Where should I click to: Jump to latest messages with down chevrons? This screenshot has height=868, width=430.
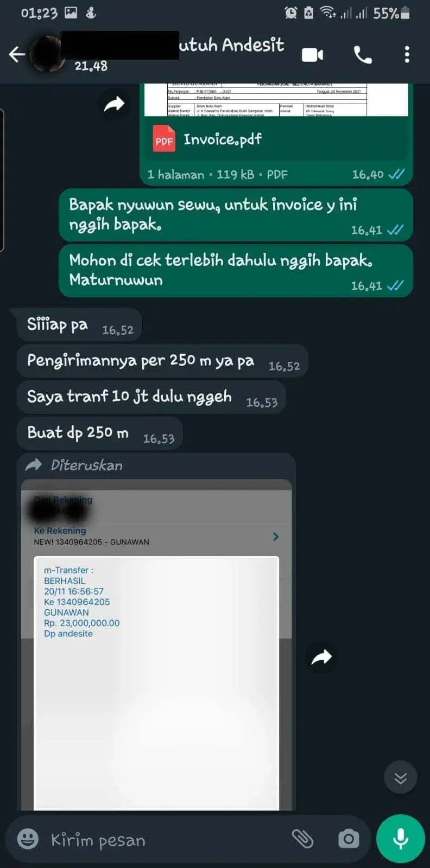coord(400,778)
